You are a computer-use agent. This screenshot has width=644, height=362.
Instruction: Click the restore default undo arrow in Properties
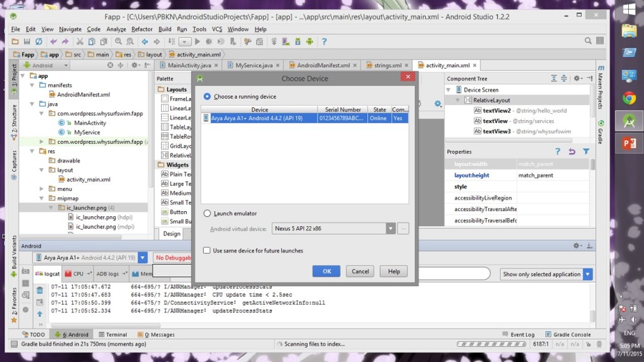(572, 151)
